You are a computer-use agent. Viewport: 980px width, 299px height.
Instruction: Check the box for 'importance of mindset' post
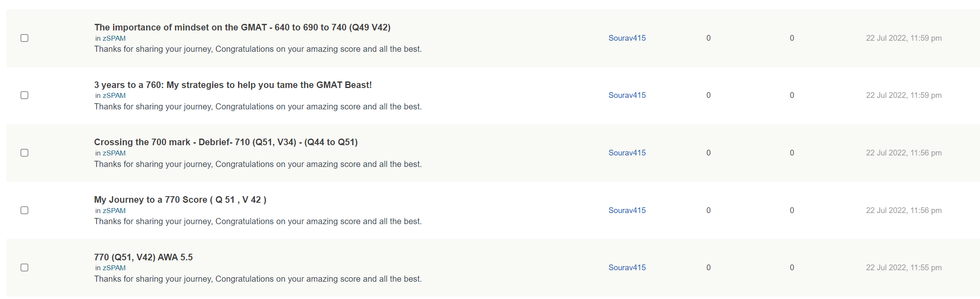click(x=25, y=38)
